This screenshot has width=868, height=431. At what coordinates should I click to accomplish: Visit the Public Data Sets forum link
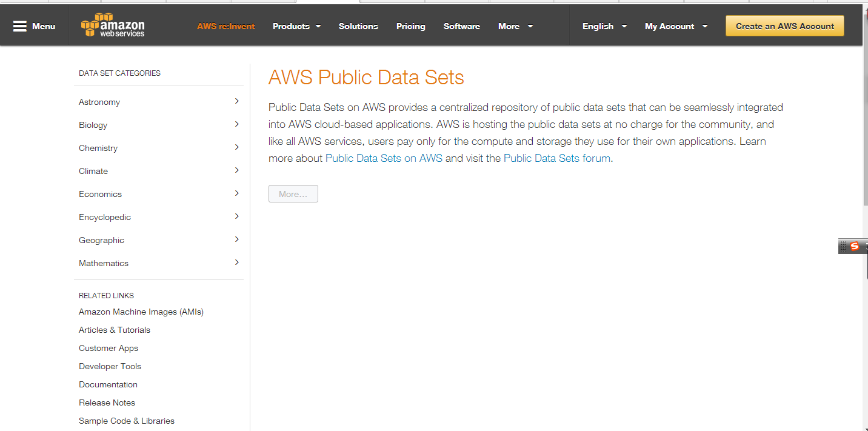point(557,158)
